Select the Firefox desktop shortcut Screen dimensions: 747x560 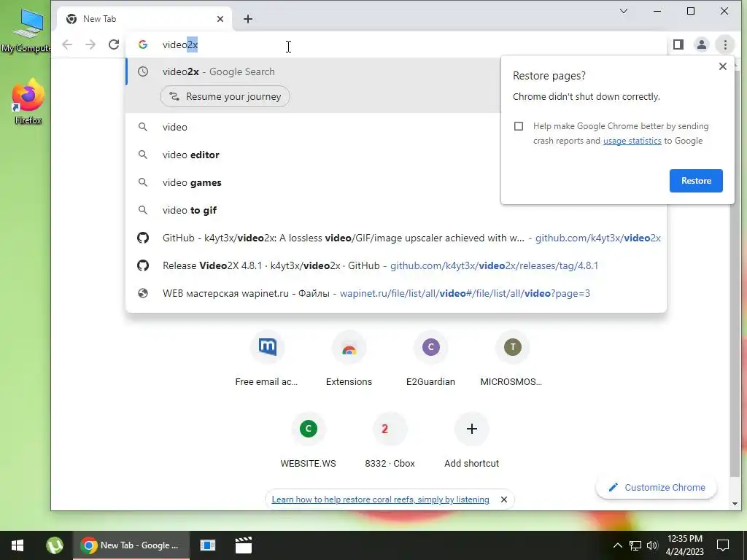pyautogui.click(x=28, y=102)
